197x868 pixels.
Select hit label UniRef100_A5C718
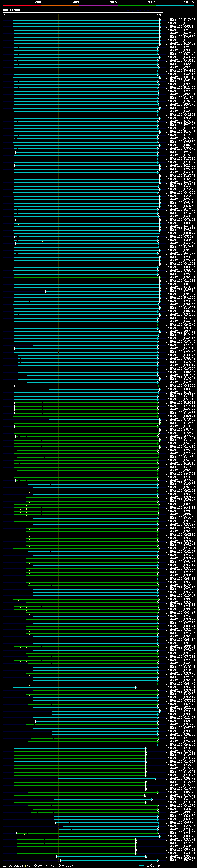pyautogui.click(x=180, y=399)
